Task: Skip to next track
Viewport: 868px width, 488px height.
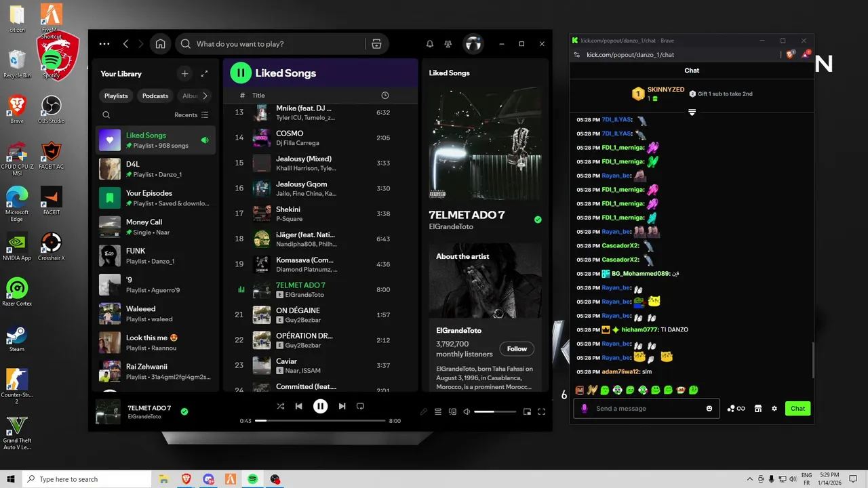Action: coord(342,406)
